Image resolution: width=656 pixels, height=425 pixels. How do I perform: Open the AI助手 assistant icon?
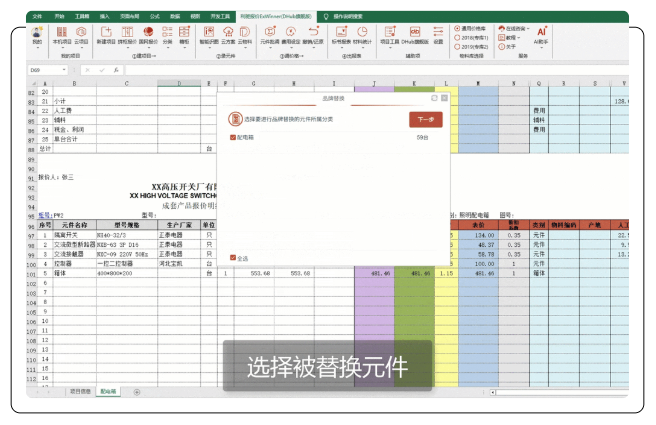pos(541,32)
